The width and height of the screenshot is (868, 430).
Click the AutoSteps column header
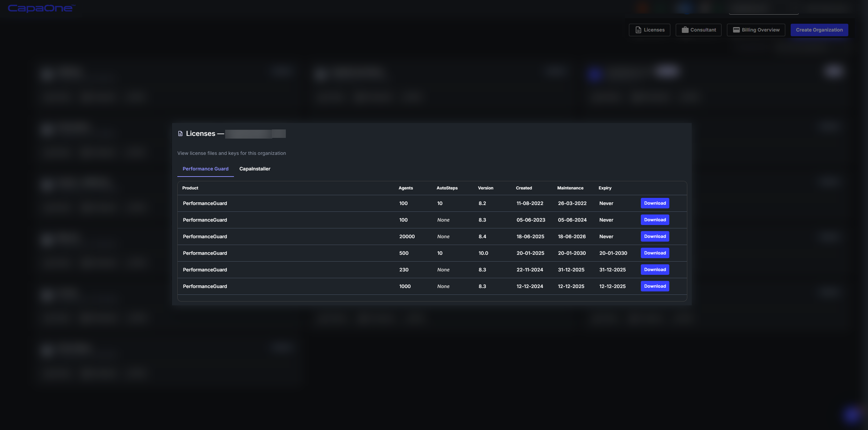pos(447,188)
